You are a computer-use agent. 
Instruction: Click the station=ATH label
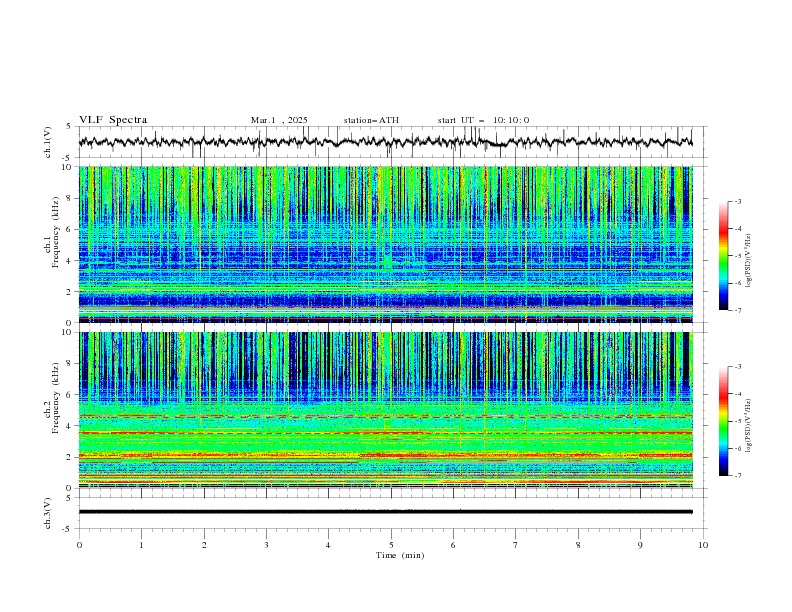[x=371, y=120]
